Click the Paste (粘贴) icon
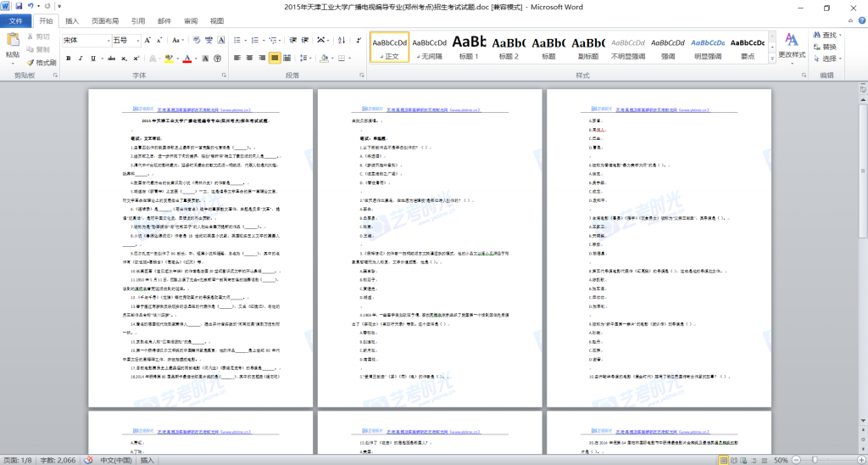The image size is (868, 465). [13, 42]
